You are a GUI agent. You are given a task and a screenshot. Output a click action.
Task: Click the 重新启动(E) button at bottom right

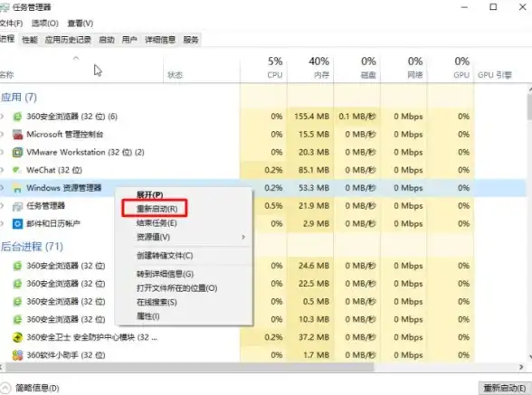[x=505, y=388]
